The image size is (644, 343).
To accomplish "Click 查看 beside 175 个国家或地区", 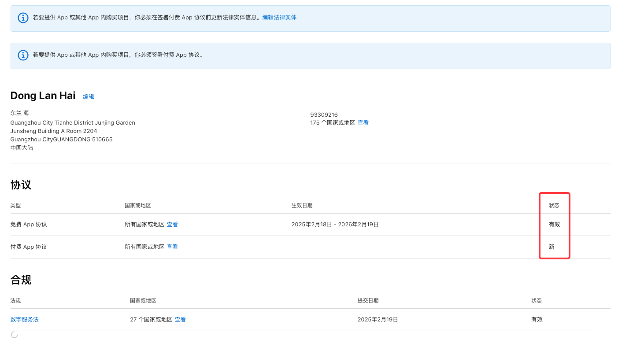I will [x=363, y=123].
